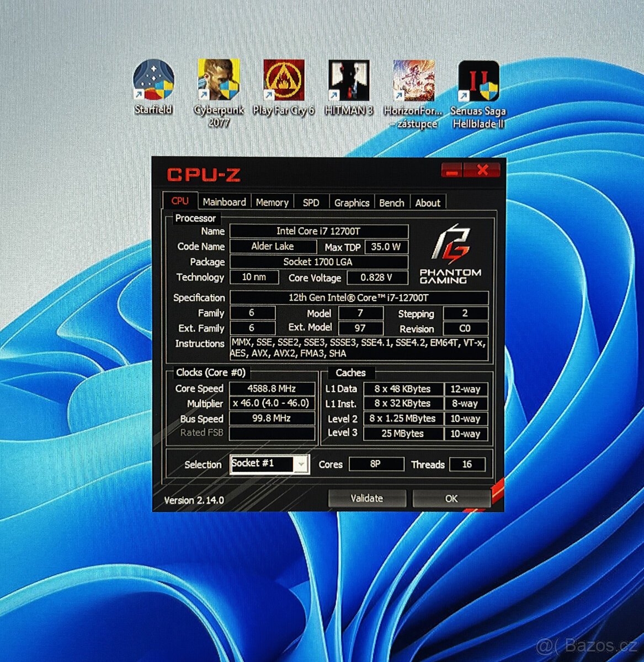This screenshot has height=662, width=644.
Task: Click the Validate button
Action: coord(366,498)
